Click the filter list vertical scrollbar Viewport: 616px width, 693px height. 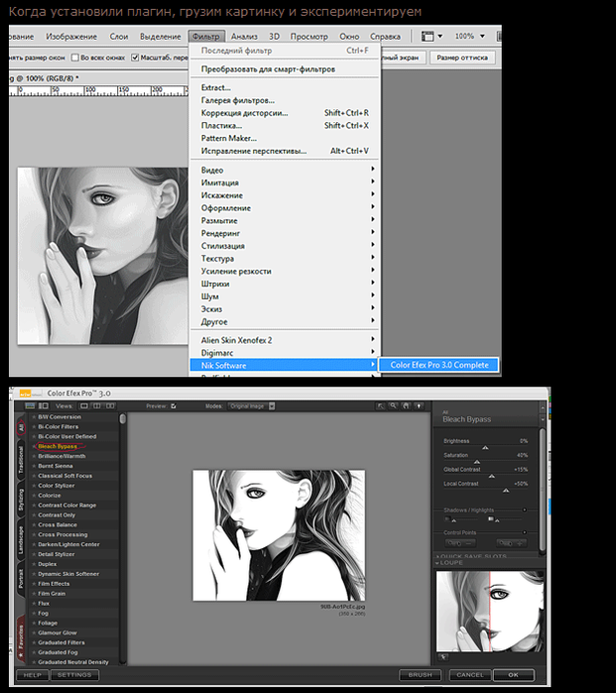click(123, 538)
